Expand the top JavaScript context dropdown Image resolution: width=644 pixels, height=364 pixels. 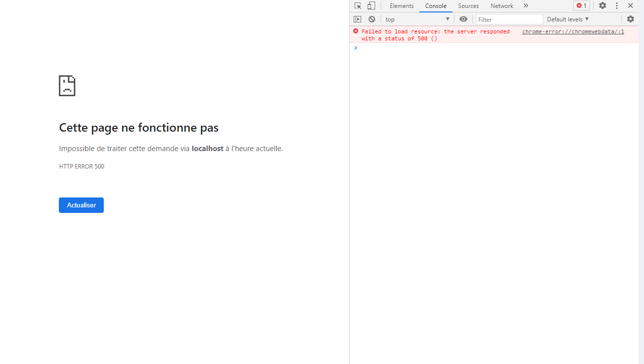[x=417, y=19]
